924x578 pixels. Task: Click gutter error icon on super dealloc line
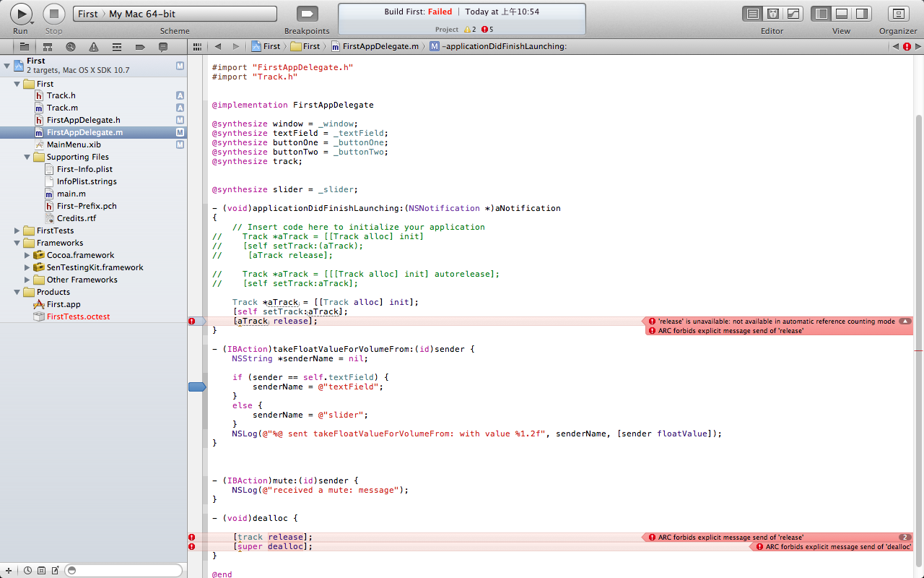pos(192,546)
